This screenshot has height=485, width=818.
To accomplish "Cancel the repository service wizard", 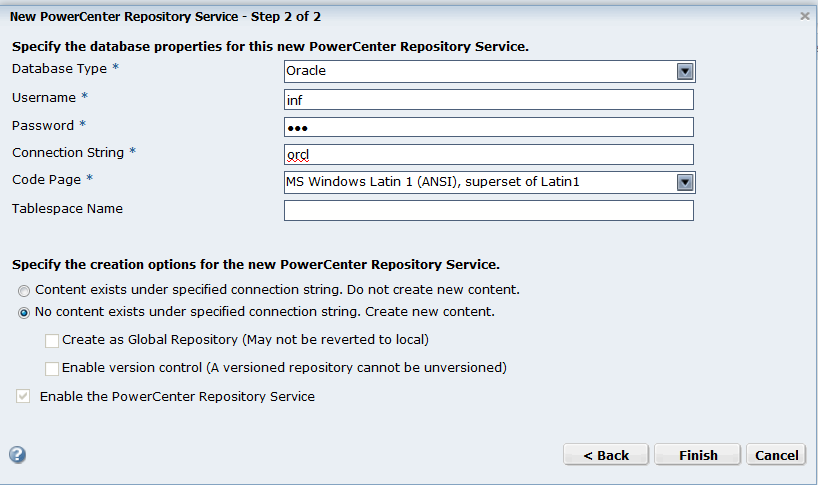I will 776,455.
